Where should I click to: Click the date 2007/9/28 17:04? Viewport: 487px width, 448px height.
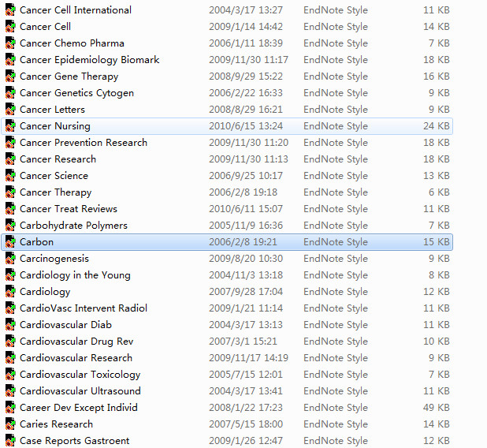tap(246, 292)
